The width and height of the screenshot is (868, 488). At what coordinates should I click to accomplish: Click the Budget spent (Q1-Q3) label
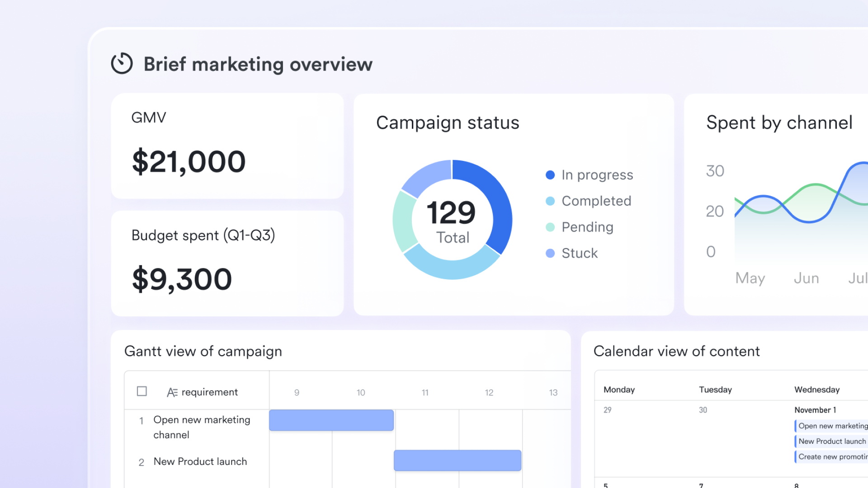point(203,235)
